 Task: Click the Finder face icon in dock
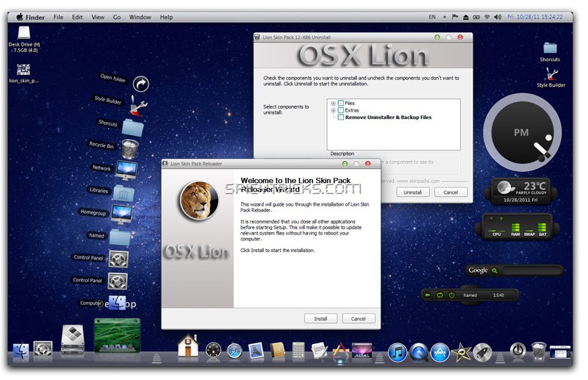pyautogui.click(x=20, y=350)
